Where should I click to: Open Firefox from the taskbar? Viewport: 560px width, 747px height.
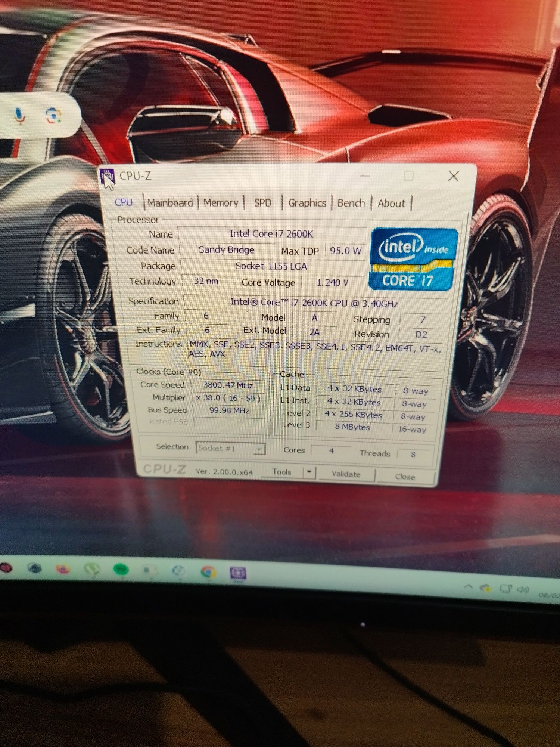(x=63, y=570)
